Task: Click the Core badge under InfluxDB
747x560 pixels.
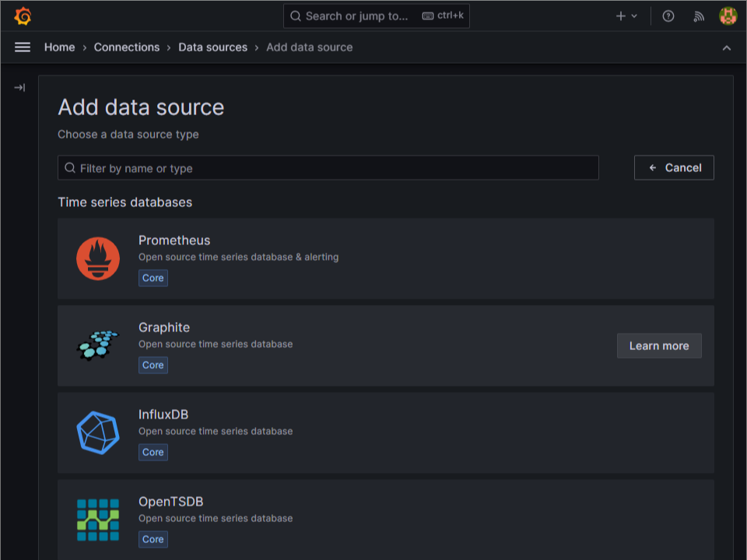Action: 153,453
